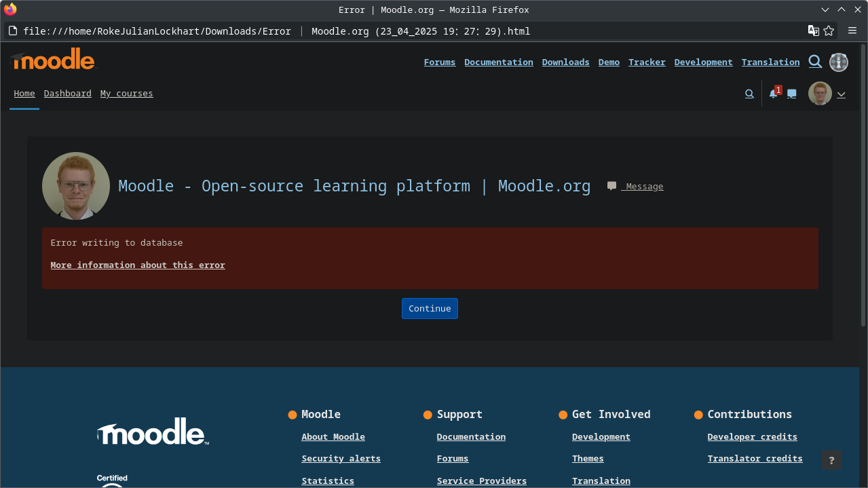The image size is (868, 488).
Task: Open Downloads in the top menu
Action: (x=566, y=62)
